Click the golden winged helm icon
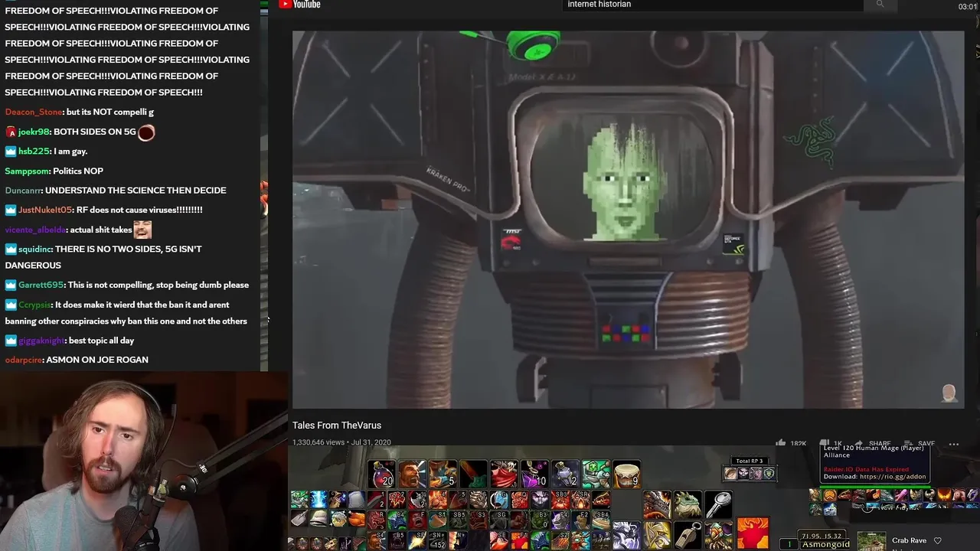The width and height of the screenshot is (980, 551). 657,534
